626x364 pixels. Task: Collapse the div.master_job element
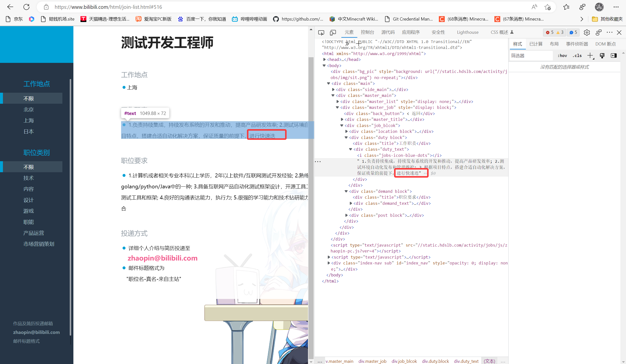click(x=337, y=107)
